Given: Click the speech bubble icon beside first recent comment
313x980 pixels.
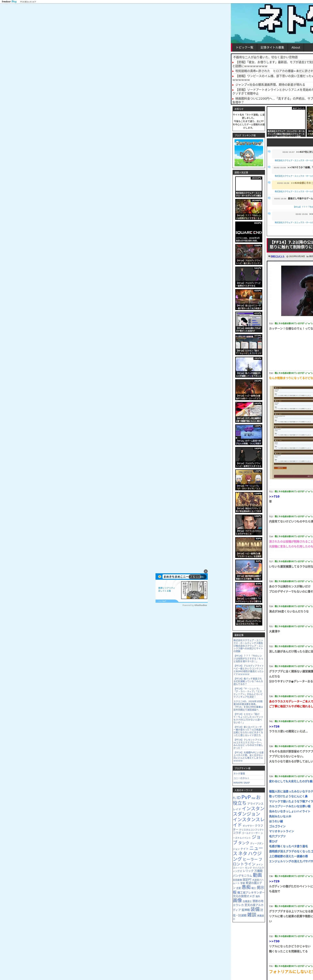Looking at the screenshot, I should click(x=269, y=151).
